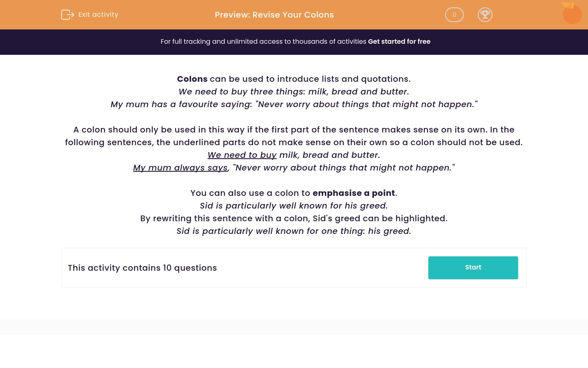Click the green leaf on the orange logo

coord(566,5)
